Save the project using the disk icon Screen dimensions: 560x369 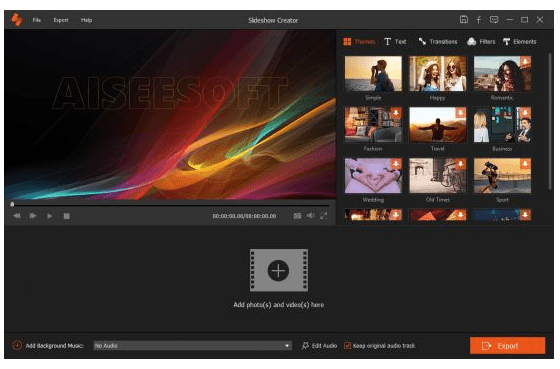click(464, 20)
